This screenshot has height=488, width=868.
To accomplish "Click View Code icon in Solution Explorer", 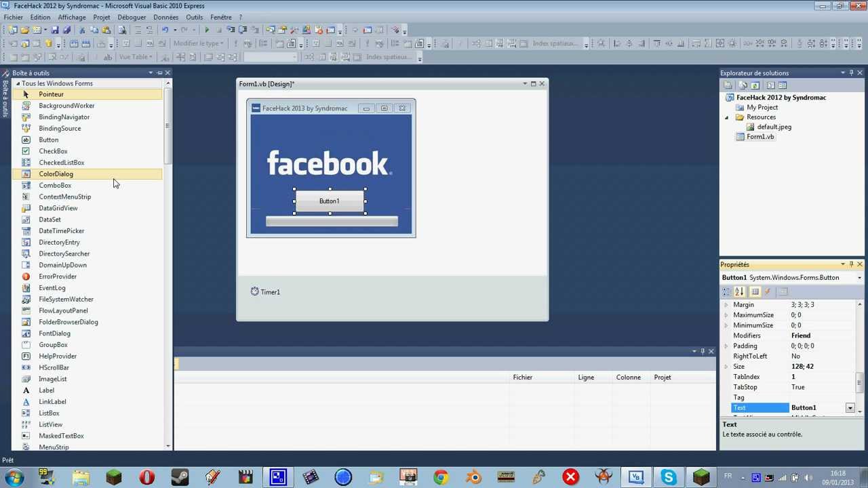I will pos(771,85).
